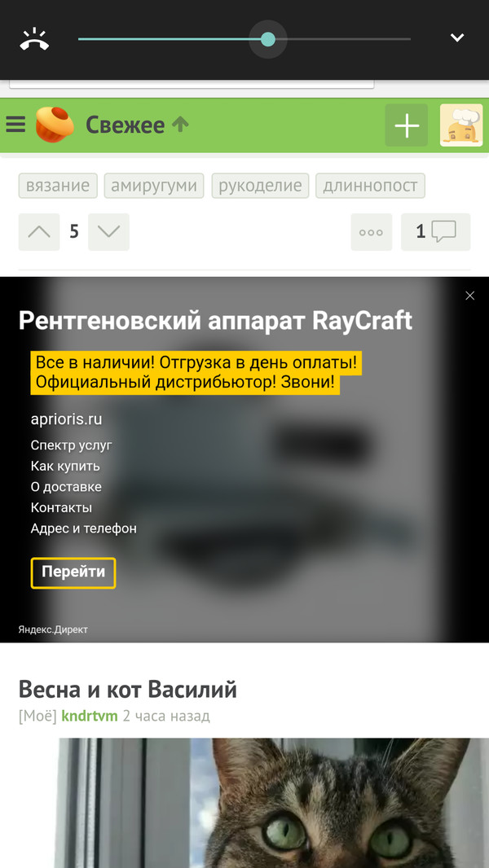Viewport: 489px width, 868px height.
Task: Select the амиругуми tag
Action: coord(154,186)
